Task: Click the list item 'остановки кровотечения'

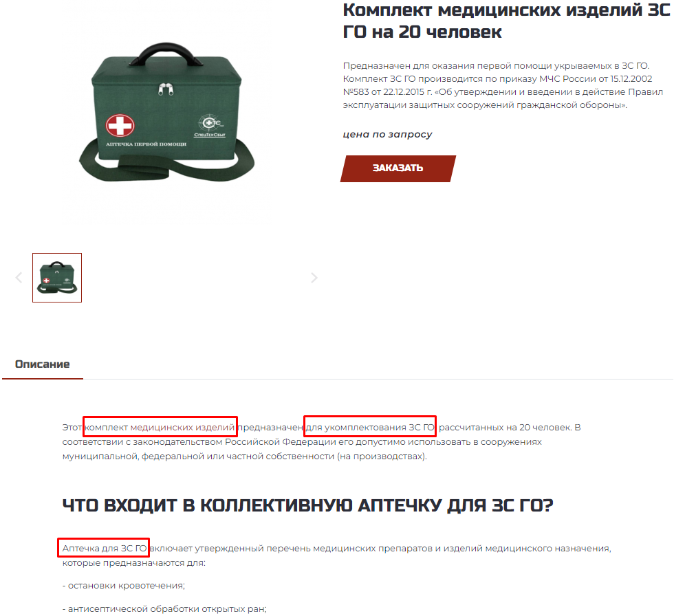Action: [124, 586]
